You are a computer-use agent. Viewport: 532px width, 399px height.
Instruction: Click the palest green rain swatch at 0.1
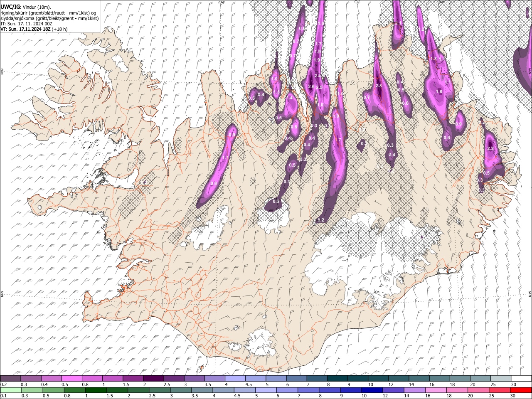pos(11,390)
